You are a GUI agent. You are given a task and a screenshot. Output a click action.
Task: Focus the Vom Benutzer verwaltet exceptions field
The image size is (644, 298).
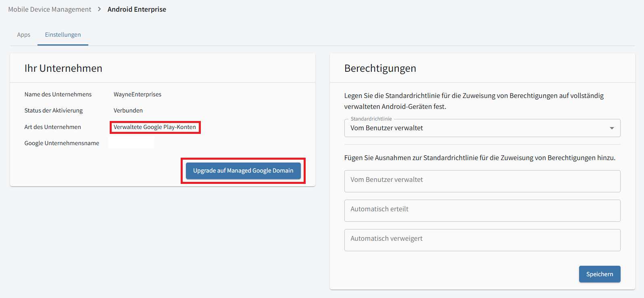pyautogui.click(x=482, y=181)
